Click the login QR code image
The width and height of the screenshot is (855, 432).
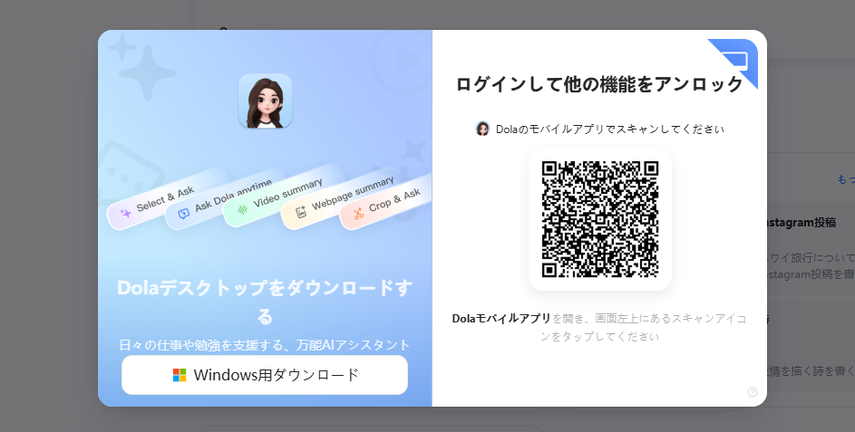pos(600,219)
